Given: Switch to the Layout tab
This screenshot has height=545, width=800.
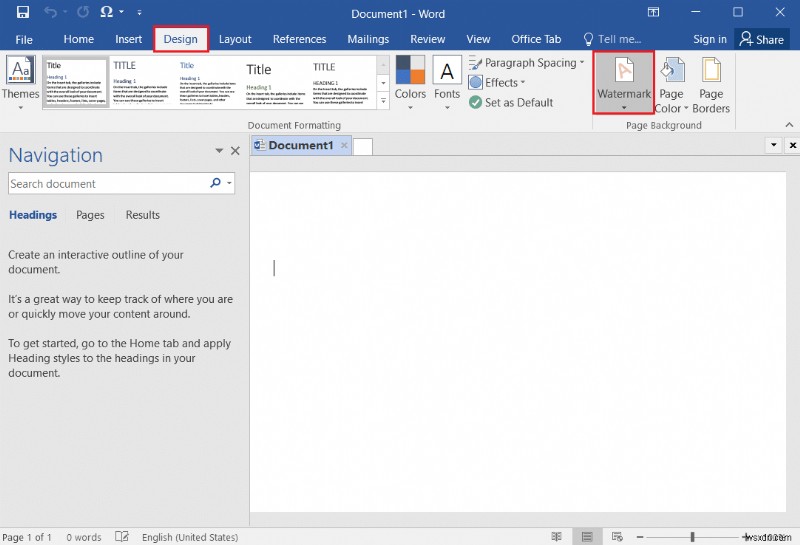Looking at the screenshot, I should [x=235, y=39].
